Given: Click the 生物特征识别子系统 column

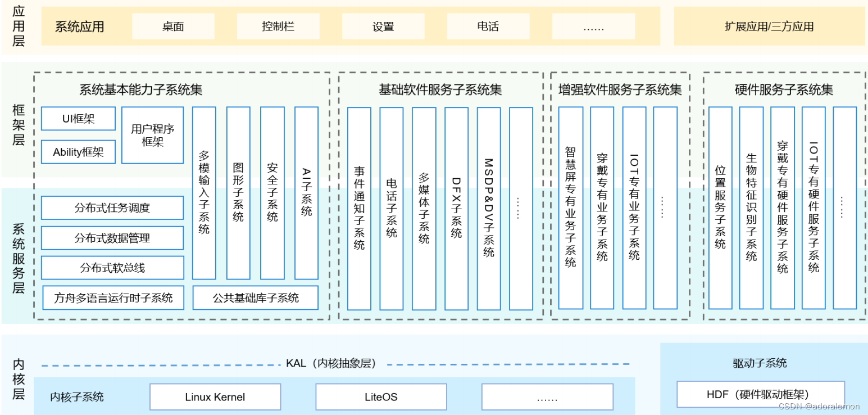Looking at the screenshot, I should pyautogui.click(x=752, y=207).
